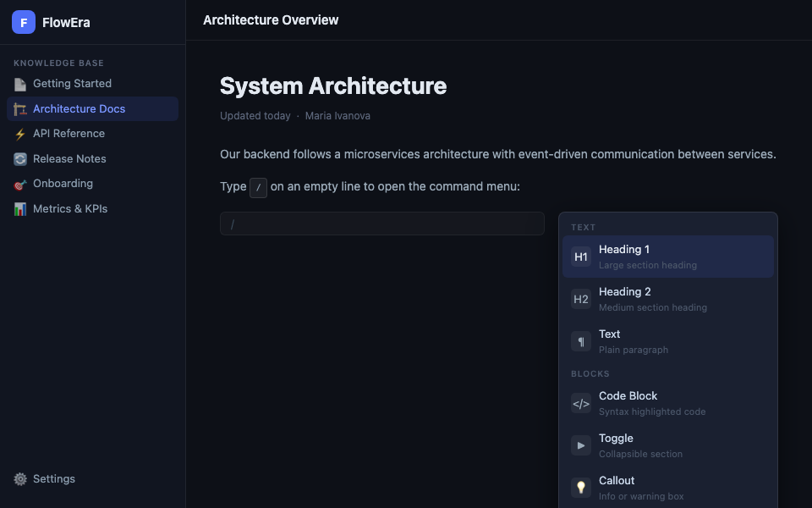Click the Metrics & KPIs chart icon
Screen dimensions: 812x508
pos(20,209)
